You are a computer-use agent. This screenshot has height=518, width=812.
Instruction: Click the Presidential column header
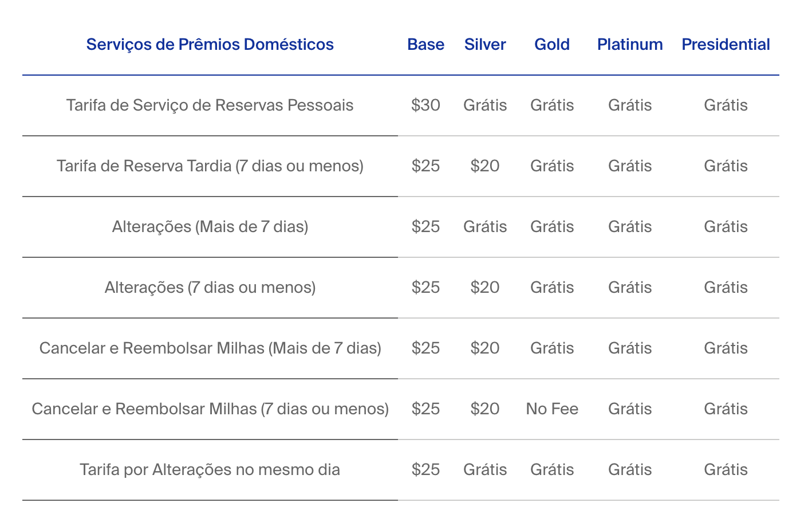(726, 45)
